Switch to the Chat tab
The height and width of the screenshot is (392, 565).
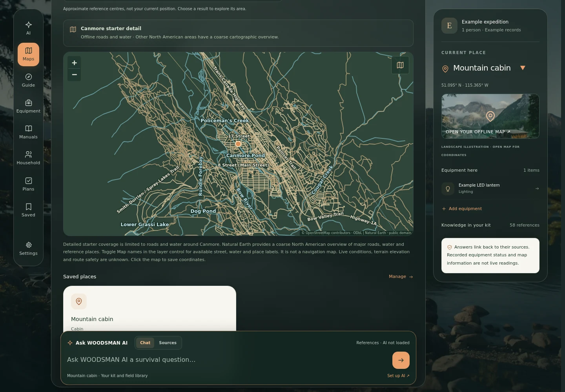145,343
